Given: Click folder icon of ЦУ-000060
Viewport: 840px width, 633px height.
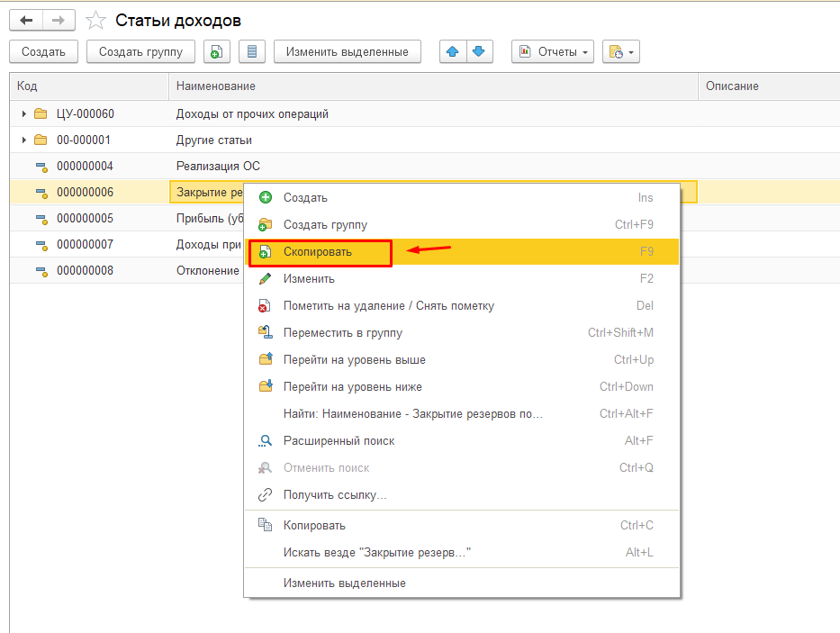Looking at the screenshot, I should point(41,113).
